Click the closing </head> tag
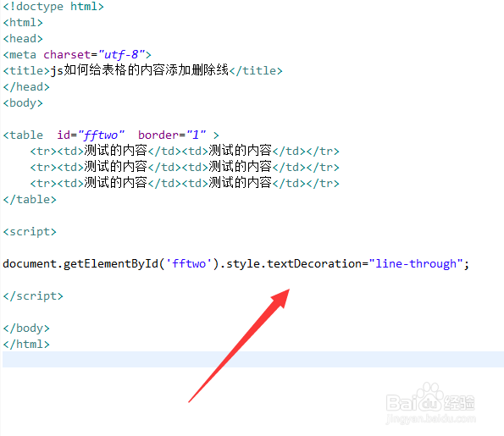This screenshot has width=504, height=436. 26,87
